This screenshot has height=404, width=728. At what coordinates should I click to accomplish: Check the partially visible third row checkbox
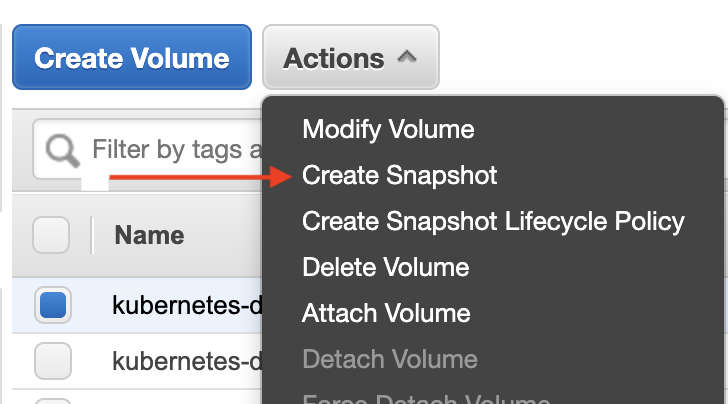[53, 401]
